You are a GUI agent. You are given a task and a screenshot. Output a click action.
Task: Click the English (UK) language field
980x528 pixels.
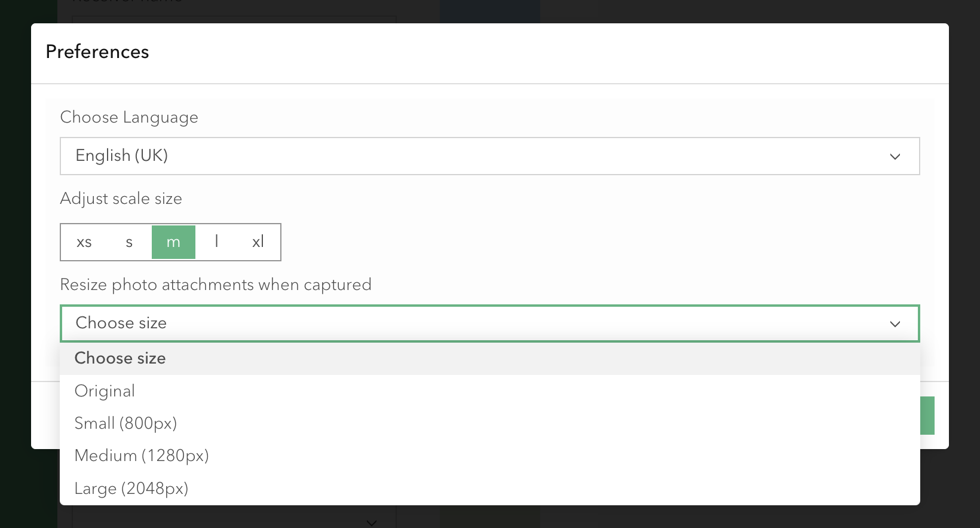tap(239, 156)
